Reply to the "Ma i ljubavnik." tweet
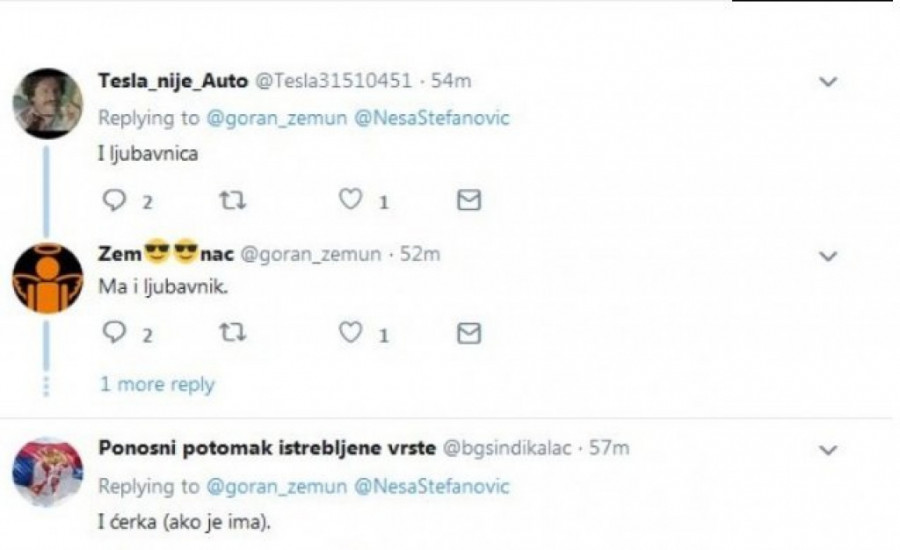The image size is (900, 550). tap(115, 334)
